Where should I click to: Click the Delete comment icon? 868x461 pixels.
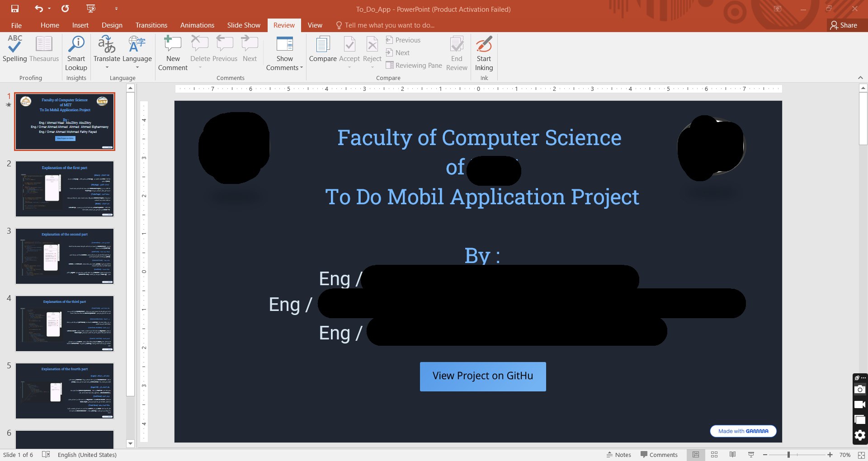tap(200, 44)
